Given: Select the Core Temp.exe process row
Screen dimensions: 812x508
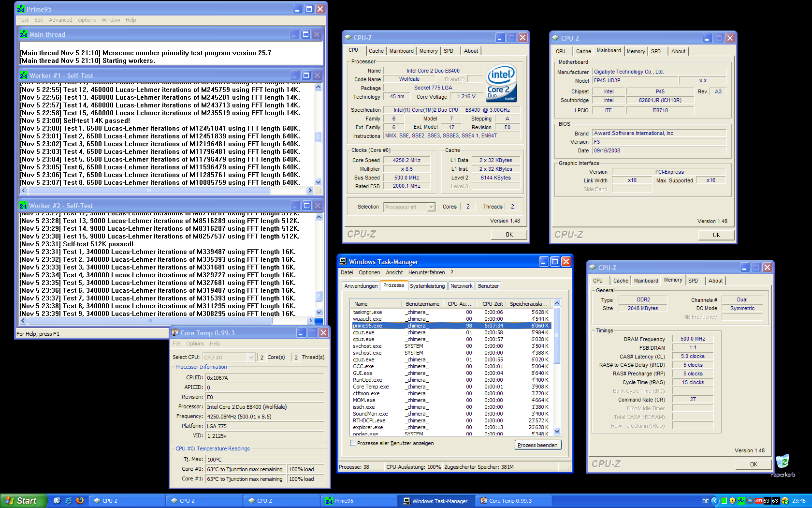Looking at the screenshot, I should pos(451,387).
